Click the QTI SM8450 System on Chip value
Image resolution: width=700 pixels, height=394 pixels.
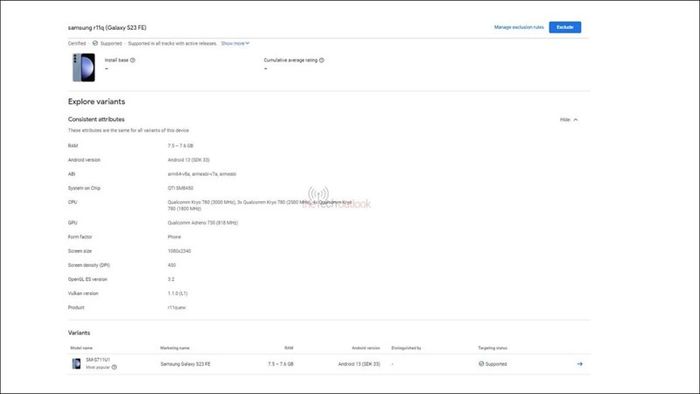pos(180,188)
